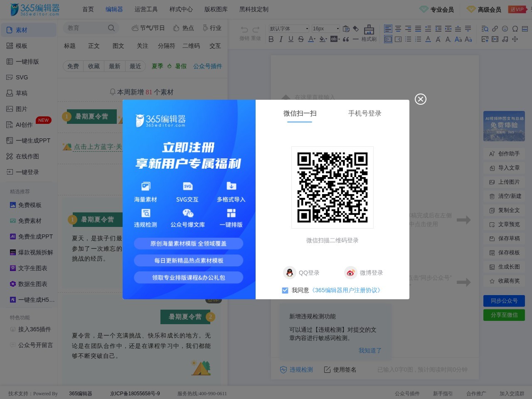Switch to the 微信扫一扫 tab

[300, 113]
